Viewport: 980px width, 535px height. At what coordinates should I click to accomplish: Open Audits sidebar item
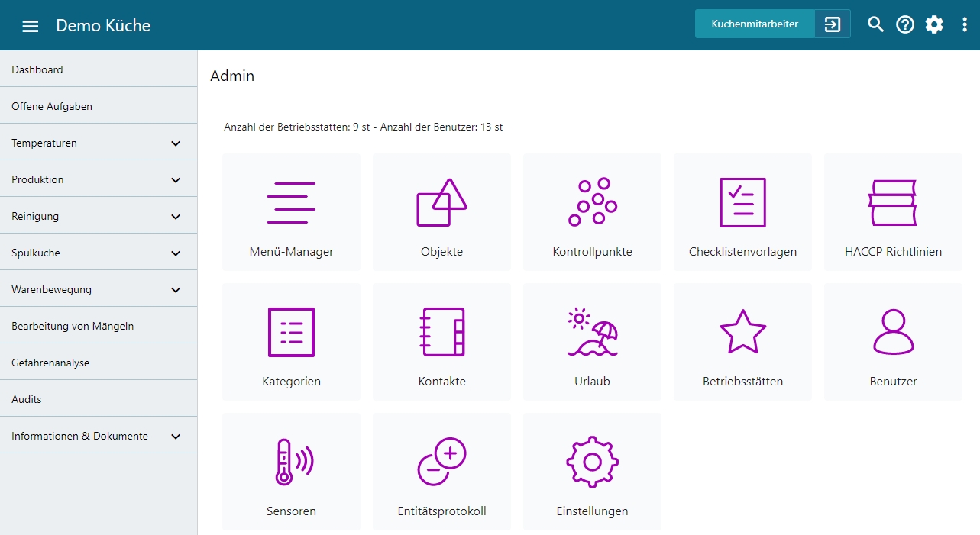(x=99, y=399)
